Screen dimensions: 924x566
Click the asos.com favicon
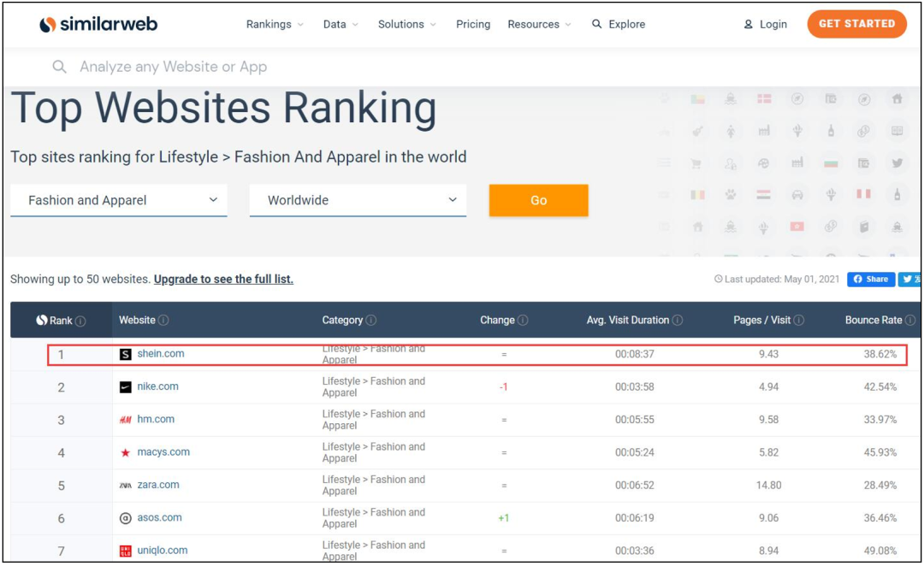(x=126, y=518)
